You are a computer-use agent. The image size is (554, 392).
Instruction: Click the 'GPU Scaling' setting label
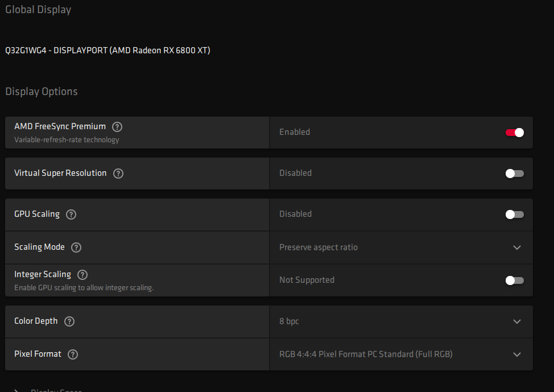(x=37, y=214)
